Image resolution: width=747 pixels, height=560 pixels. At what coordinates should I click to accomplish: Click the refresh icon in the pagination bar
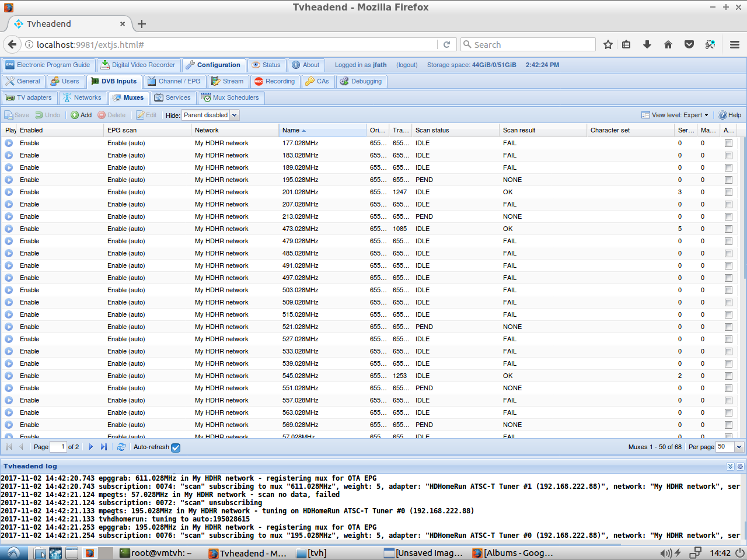point(121,446)
